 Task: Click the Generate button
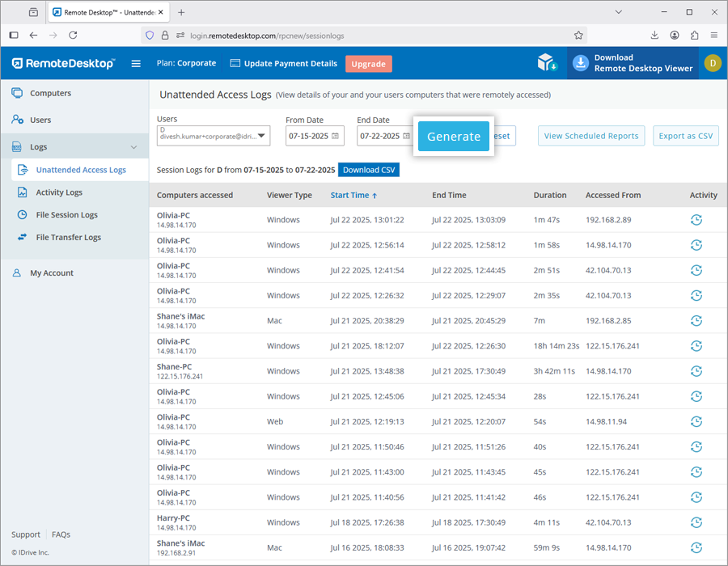(x=454, y=136)
